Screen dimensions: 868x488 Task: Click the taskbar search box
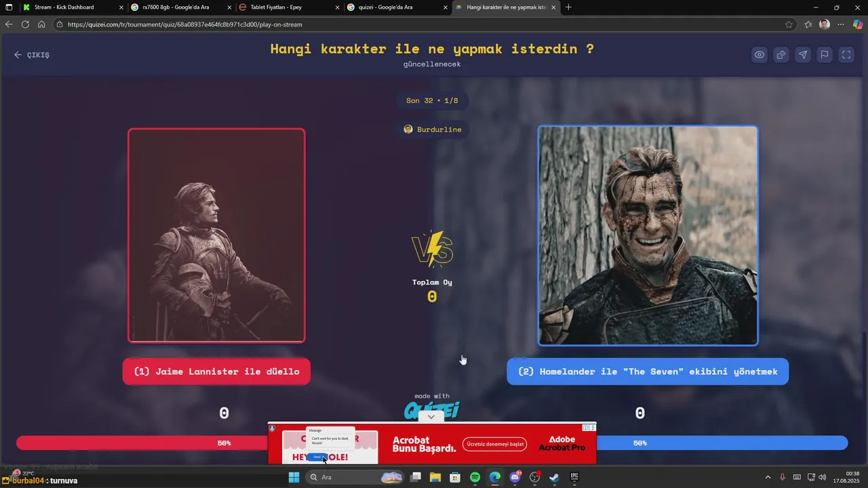pos(355,477)
